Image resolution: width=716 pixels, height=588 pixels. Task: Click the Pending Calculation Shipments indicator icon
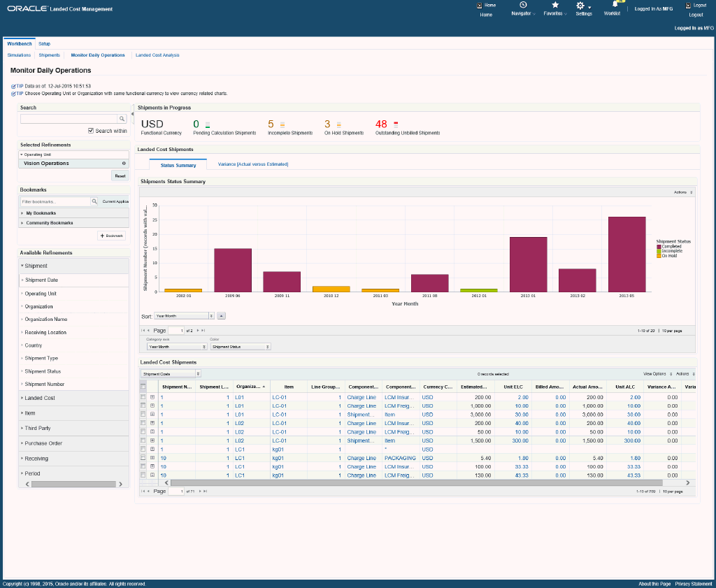[207, 124]
